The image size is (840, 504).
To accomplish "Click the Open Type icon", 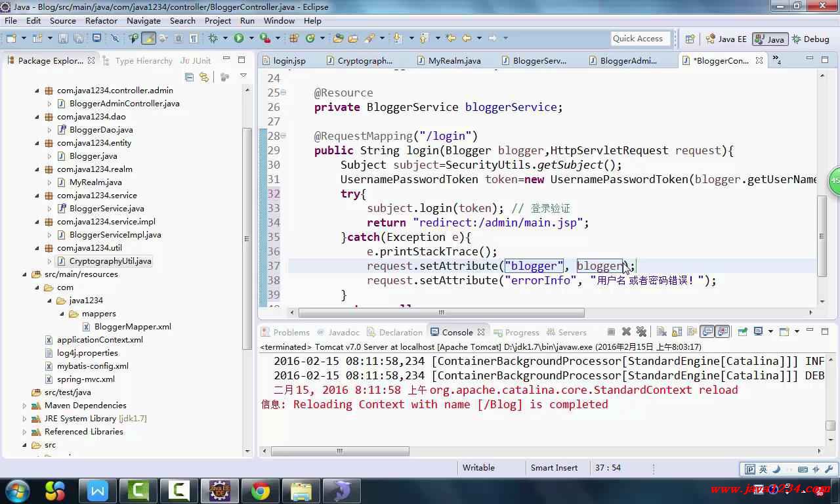I will [338, 39].
